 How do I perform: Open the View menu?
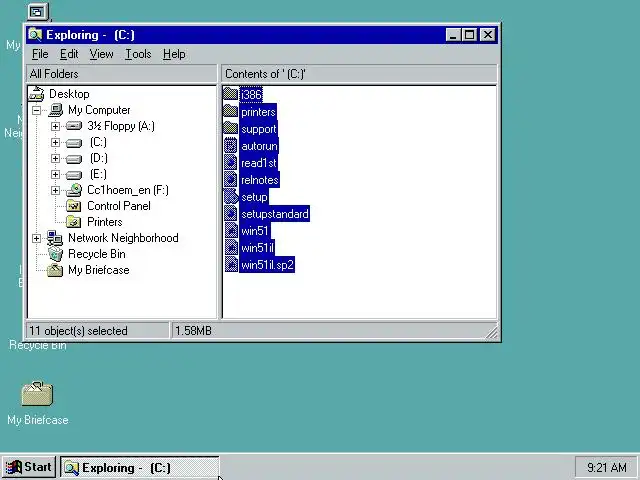(x=102, y=54)
